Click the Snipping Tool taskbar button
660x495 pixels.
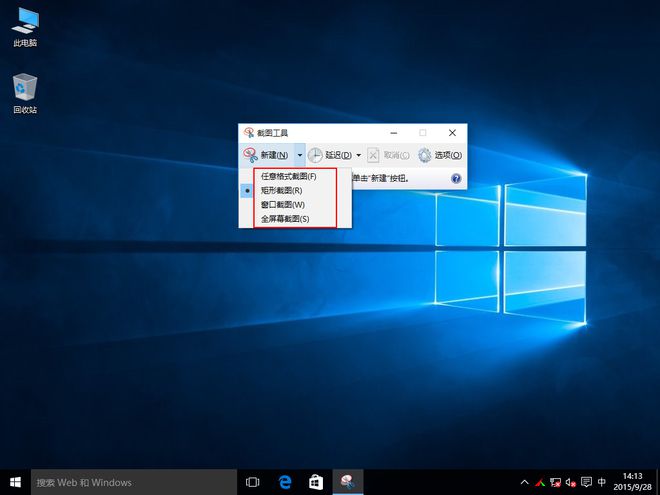pos(346,482)
